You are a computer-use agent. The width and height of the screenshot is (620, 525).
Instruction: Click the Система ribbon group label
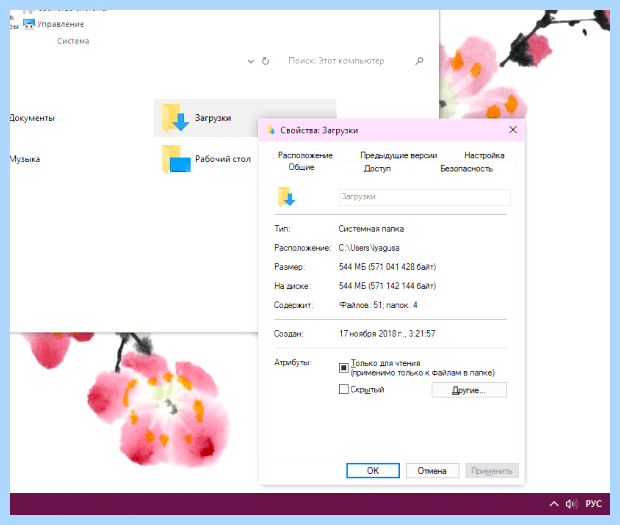pos(73,41)
